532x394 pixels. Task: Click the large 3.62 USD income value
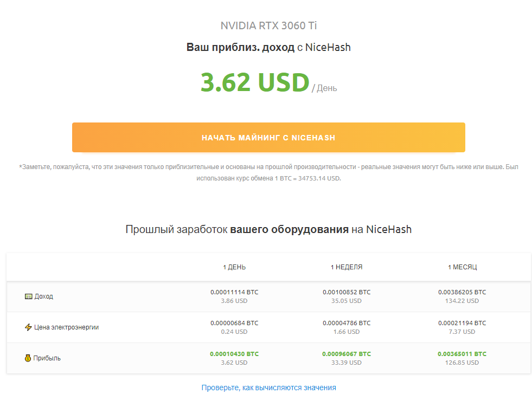[255, 82]
